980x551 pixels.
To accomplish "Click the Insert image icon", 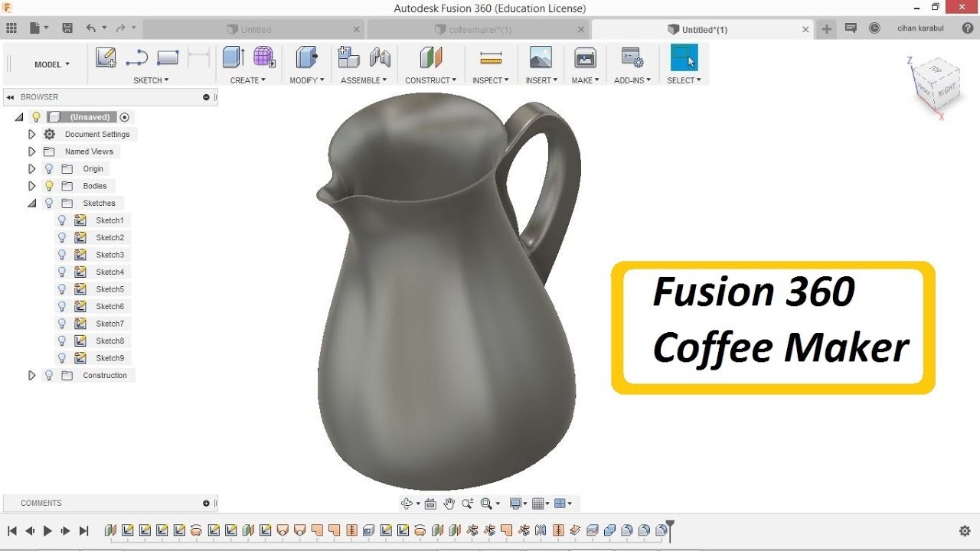I will pos(541,57).
